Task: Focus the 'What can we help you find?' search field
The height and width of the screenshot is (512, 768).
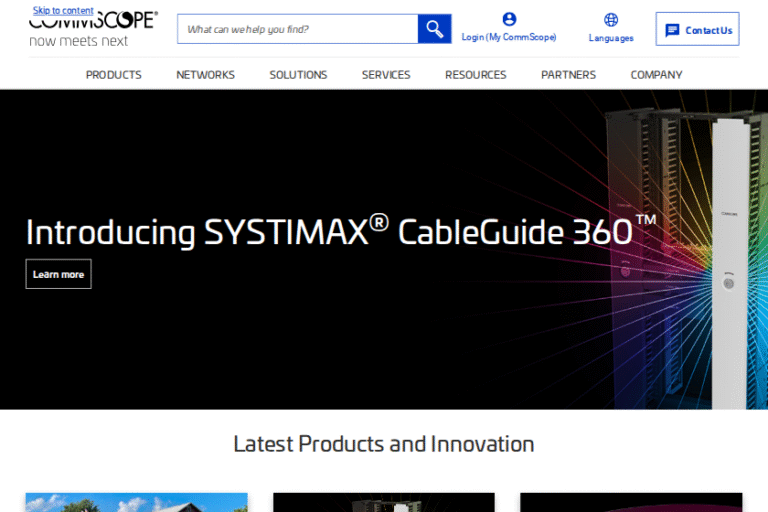Action: (297, 29)
